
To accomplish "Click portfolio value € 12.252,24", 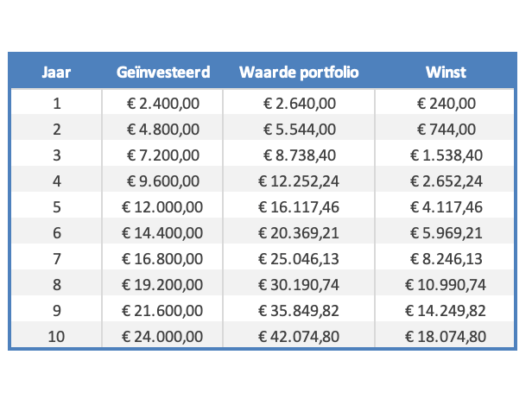I will (x=299, y=182).
